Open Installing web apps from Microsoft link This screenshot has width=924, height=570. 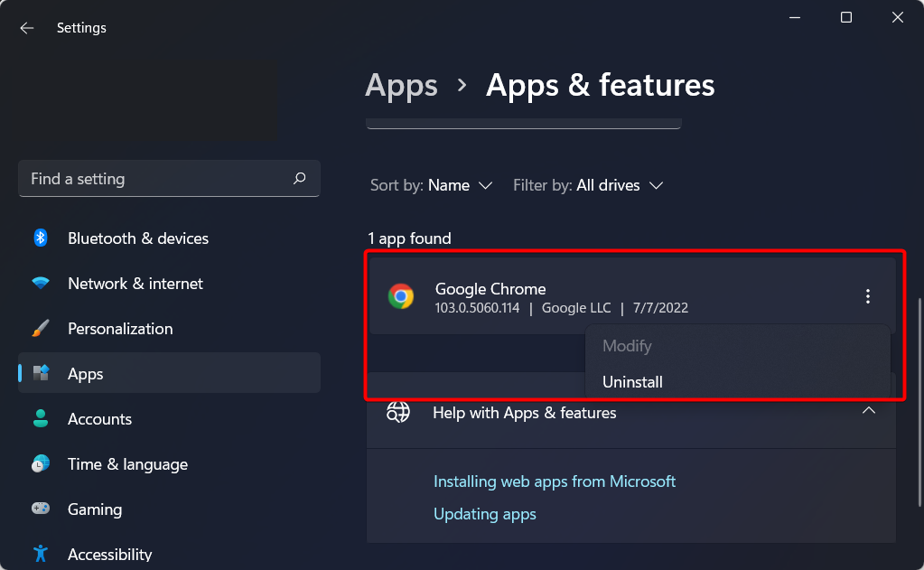pos(555,481)
